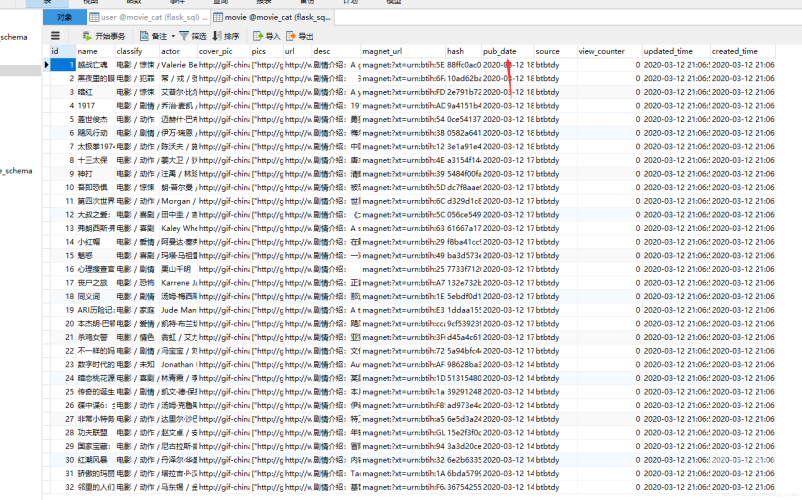Click the created_time column header
The image size is (802, 500).
click(x=743, y=51)
